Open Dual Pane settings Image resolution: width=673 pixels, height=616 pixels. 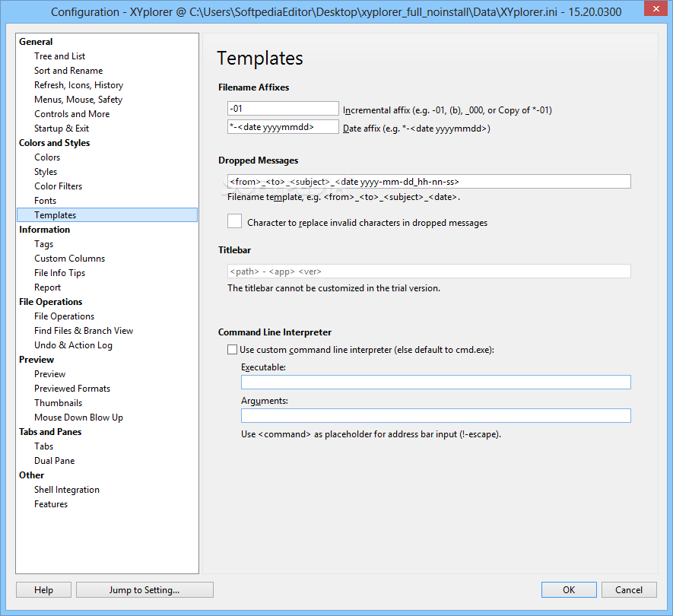pos(54,461)
